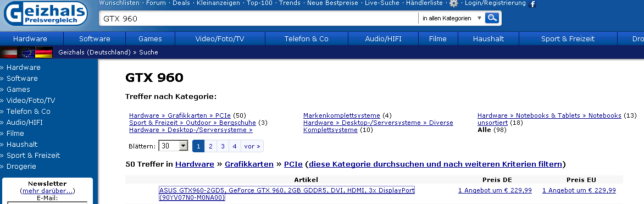644x204 pixels.
Task: Click 'diese Kategorie durchsuchen' filter link
Action: [x=435, y=164]
